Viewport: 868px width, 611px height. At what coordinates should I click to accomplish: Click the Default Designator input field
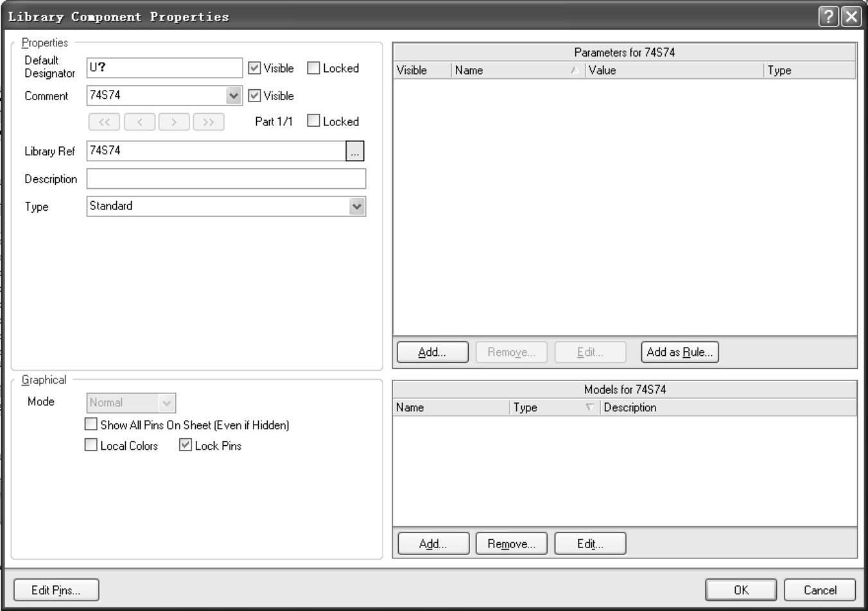point(164,67)
